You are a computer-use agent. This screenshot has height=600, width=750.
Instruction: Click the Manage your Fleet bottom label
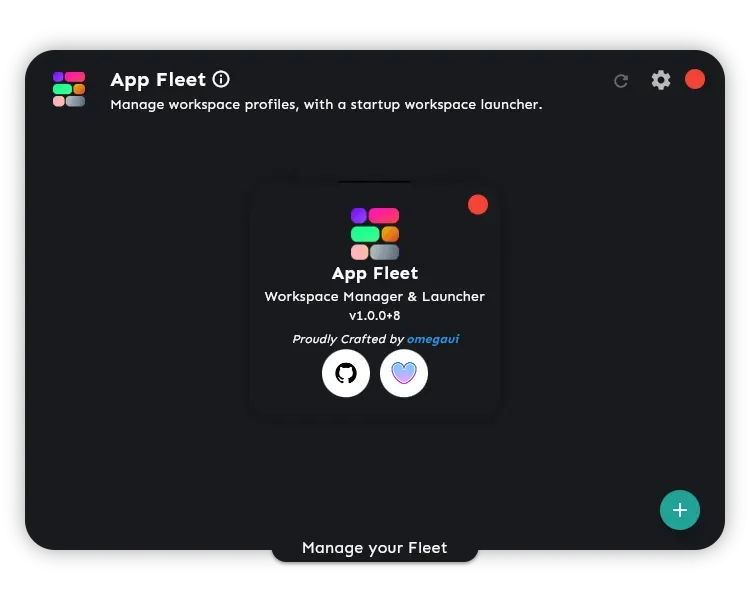click(x=375, y=548)
